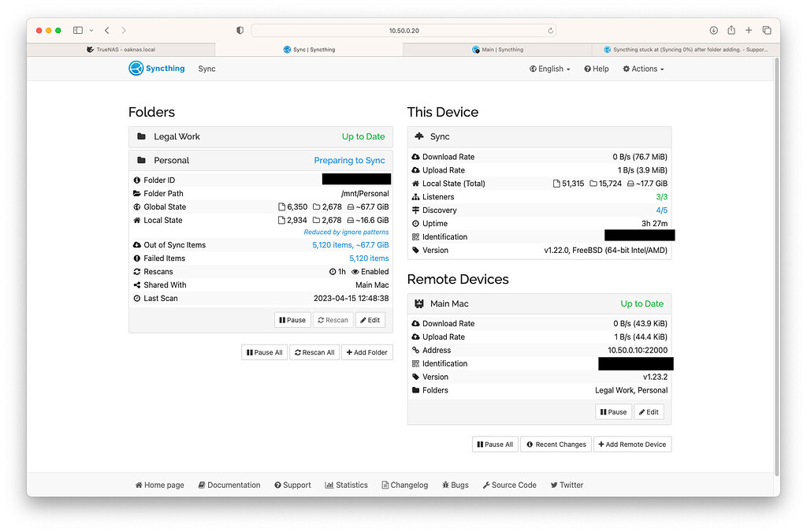The height and width of the screenshot is (532, 807).
Task: Click the Bugs icon in the footer
Action: [446, 485]
